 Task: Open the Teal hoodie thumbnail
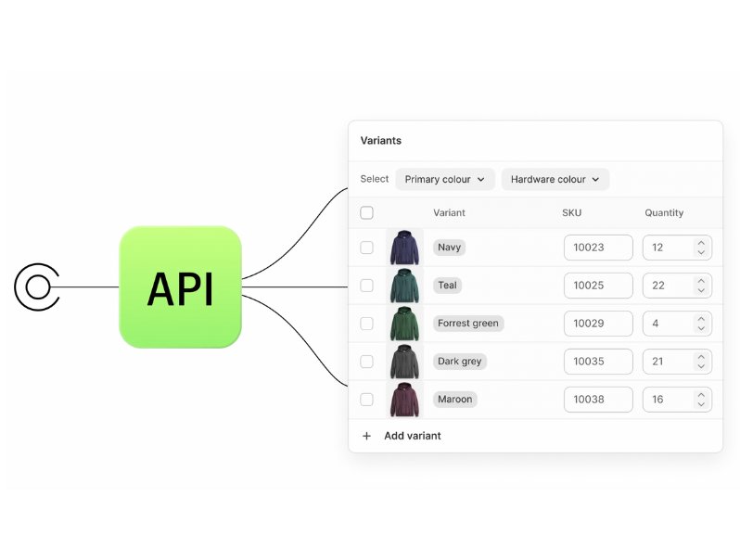[x=404, y=286]
